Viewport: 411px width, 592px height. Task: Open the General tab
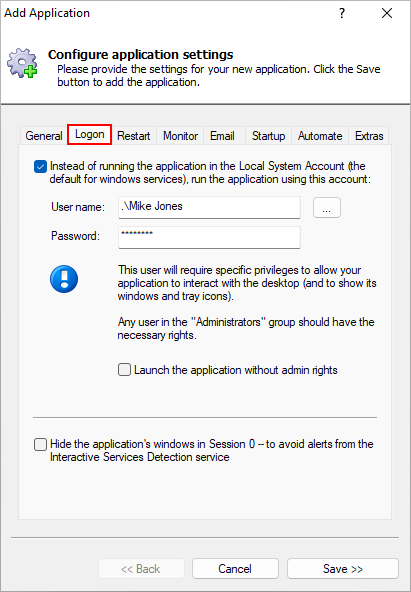[44, 136]
